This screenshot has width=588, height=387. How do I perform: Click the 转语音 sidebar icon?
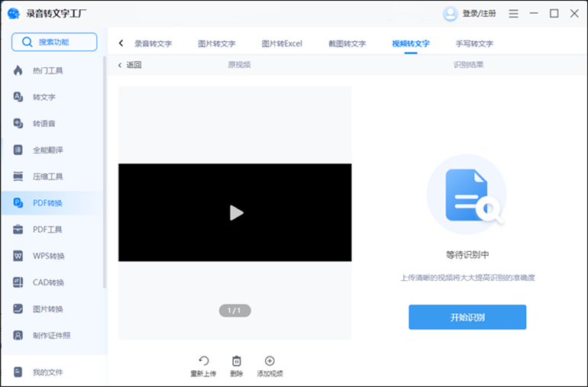point(18,124)
